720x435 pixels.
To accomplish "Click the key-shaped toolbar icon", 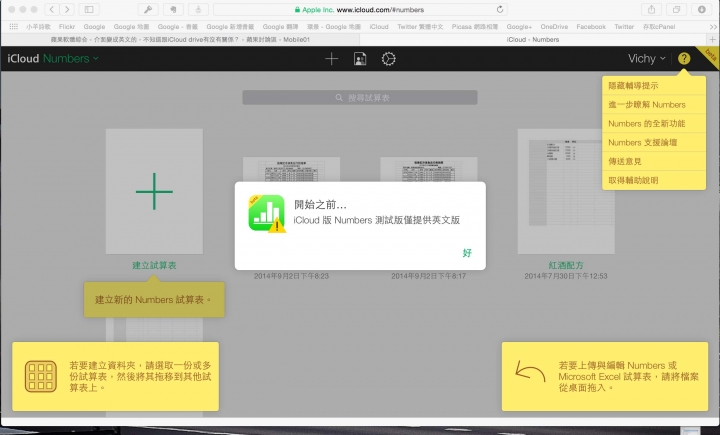I will tap(148, 9).
